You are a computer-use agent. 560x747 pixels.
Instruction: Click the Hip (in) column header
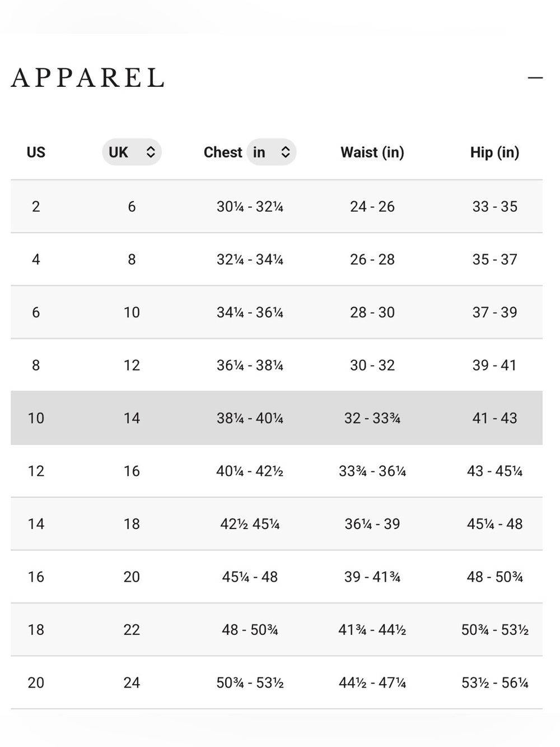[494, 152]
